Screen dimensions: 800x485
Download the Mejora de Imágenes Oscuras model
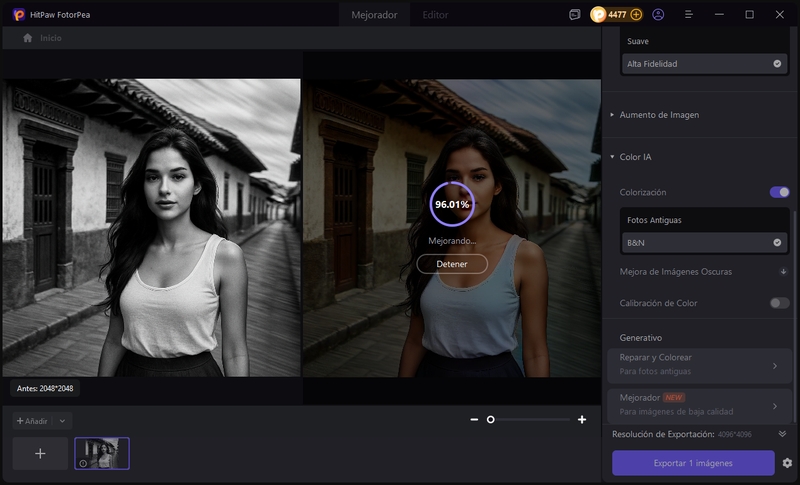tap(783, 271)
